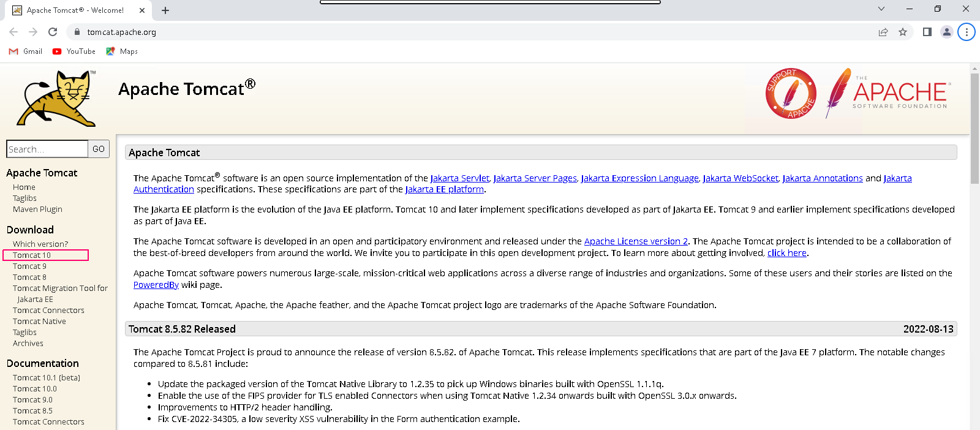Open the Maps bookmark

tap(122, 51)
